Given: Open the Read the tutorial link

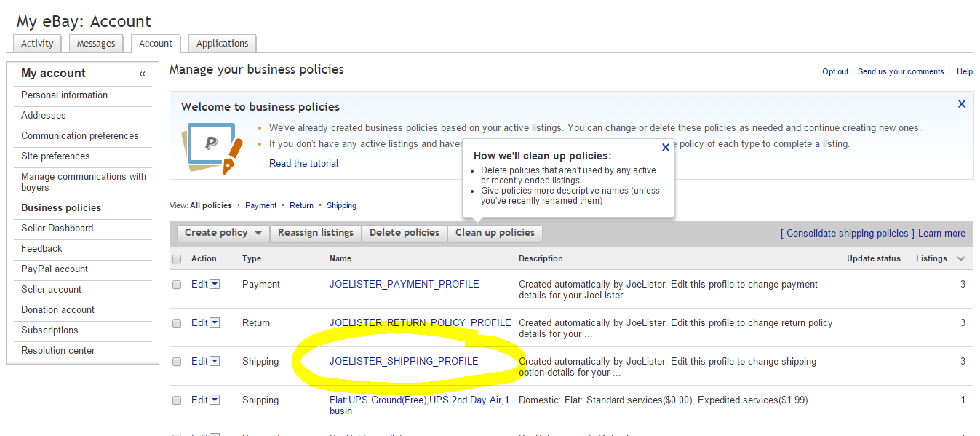Looking at the screenshot, I should (x=303, y=164).
